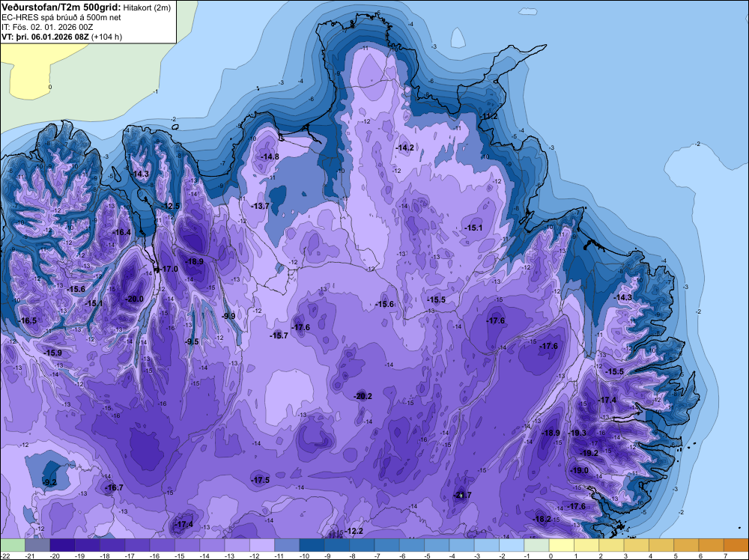Click the temperature value -20.2
This screenshot has height=560, width=749.
363,396
